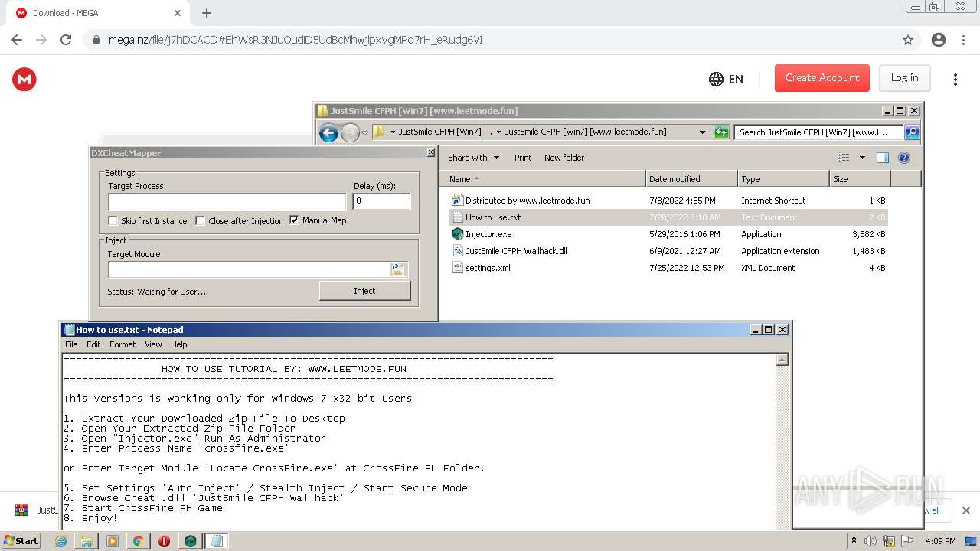Viewport: 980px width, 551px height.
Task: Show hidden system tray icons
Action: pyautogui.click(x=854, y=541)
